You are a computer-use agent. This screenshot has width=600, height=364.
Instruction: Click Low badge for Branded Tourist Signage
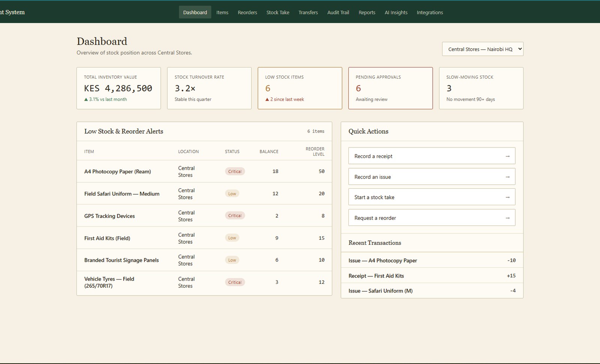pos(232,260)
